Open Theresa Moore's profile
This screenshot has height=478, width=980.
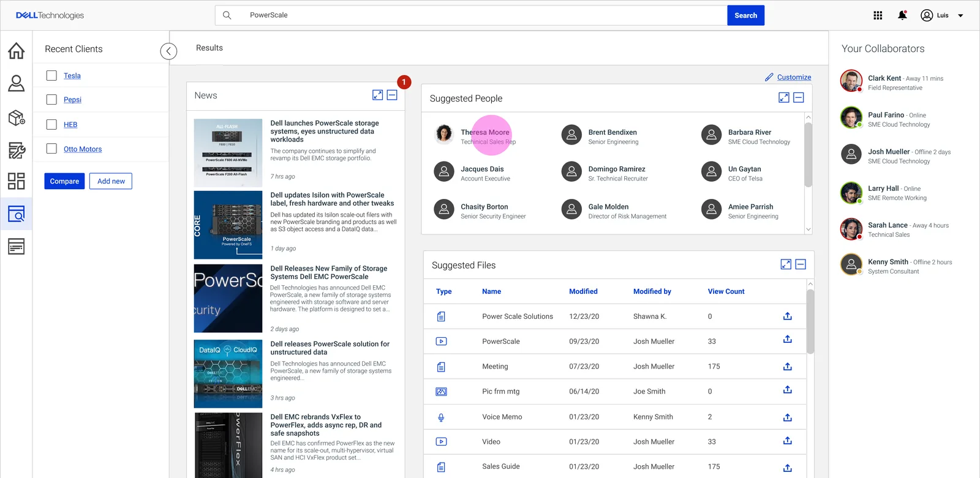click(x=476, y=136)
